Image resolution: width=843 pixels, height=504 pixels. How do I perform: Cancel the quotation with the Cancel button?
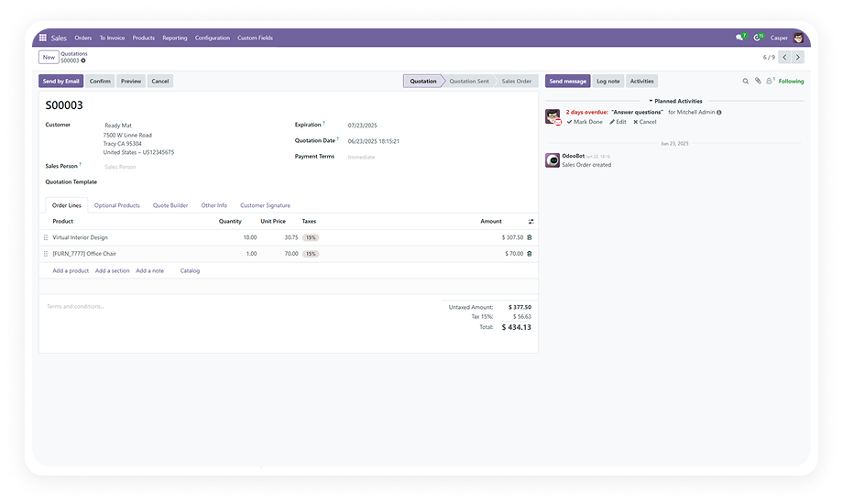point(160,82)
